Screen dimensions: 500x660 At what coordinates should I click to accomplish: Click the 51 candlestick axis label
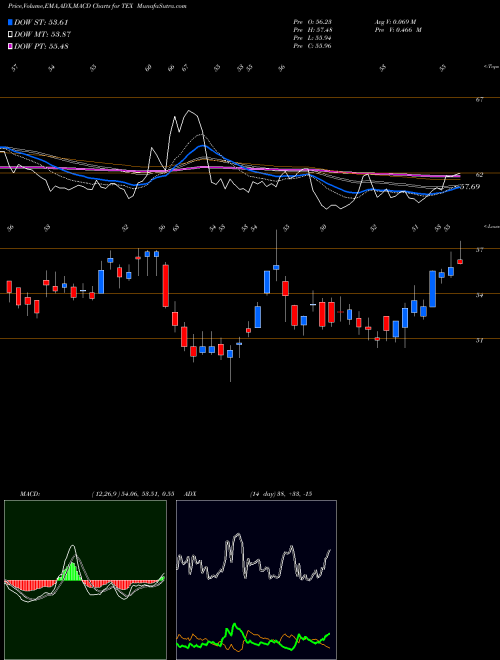tap(479, 340)
